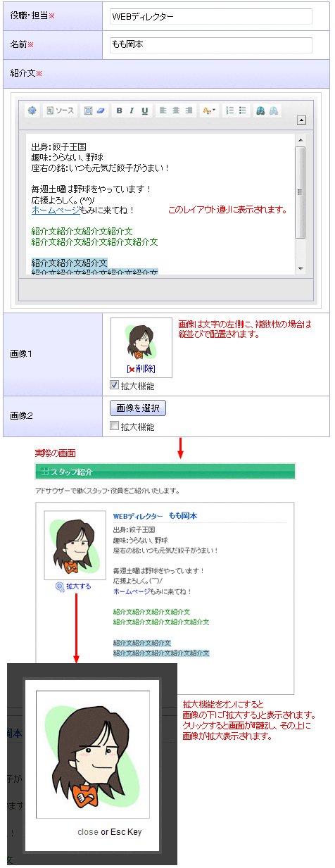The height and width of the screenshot is (868, 335).
Task: Apply bold formatting with B icon
Action: (x=120, y=111)
